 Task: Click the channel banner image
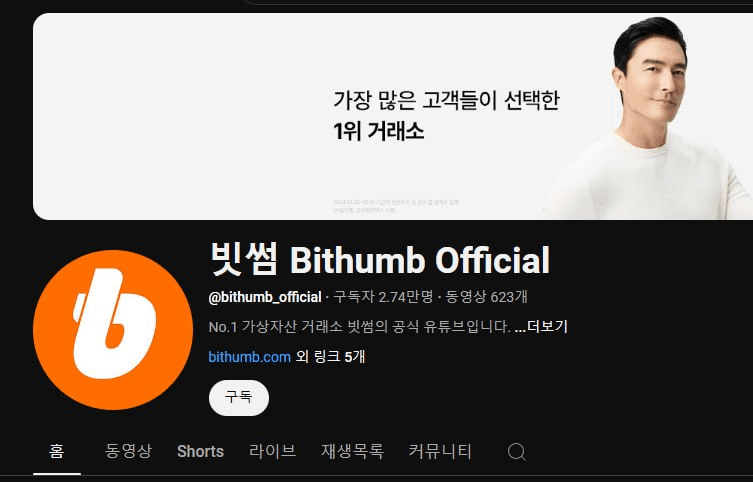click(x=393, y=117)
